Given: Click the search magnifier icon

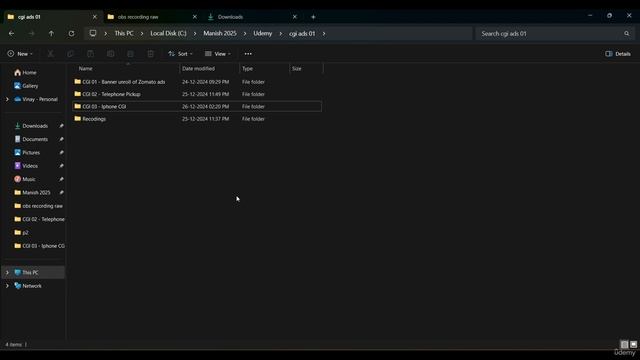Looking at the screenshot, I should click(x=627, y=33).
